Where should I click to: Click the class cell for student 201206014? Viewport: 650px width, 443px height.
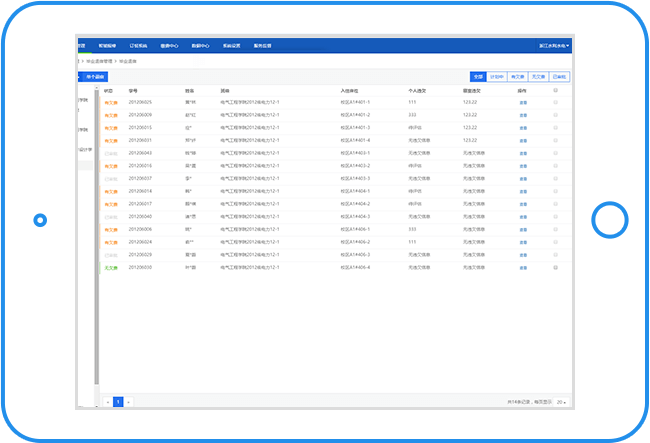click(250, 191)
